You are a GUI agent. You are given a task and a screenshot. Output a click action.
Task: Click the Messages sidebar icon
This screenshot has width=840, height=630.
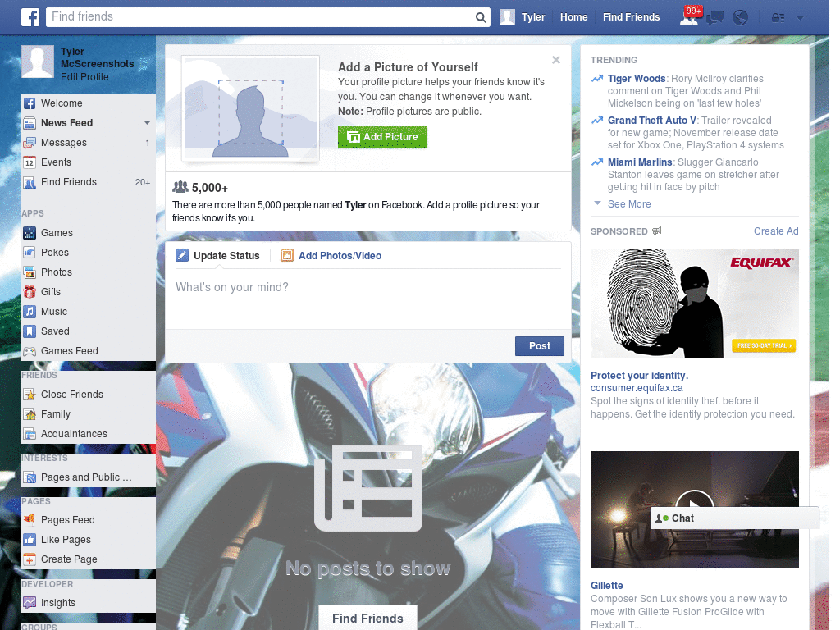pos(30,143)
